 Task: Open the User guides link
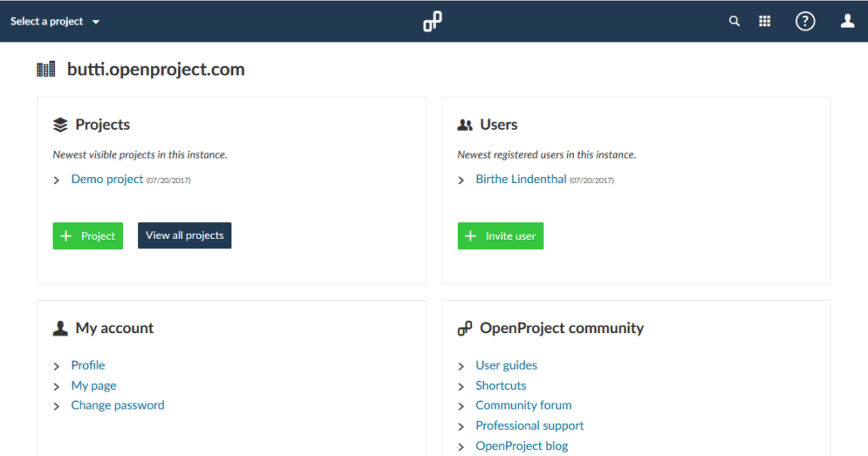pyautogui.click(x=506, y=365)
